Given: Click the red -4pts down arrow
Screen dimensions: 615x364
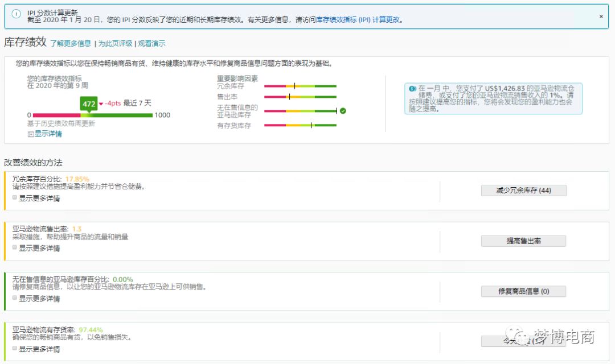Looking at the screenshot, I should [x=101, y=104].
